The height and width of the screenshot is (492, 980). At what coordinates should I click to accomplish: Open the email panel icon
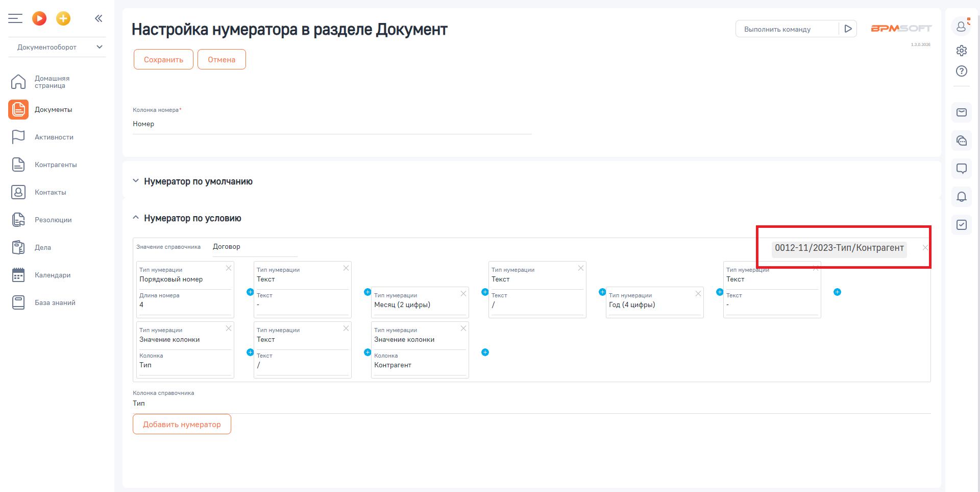962,112
